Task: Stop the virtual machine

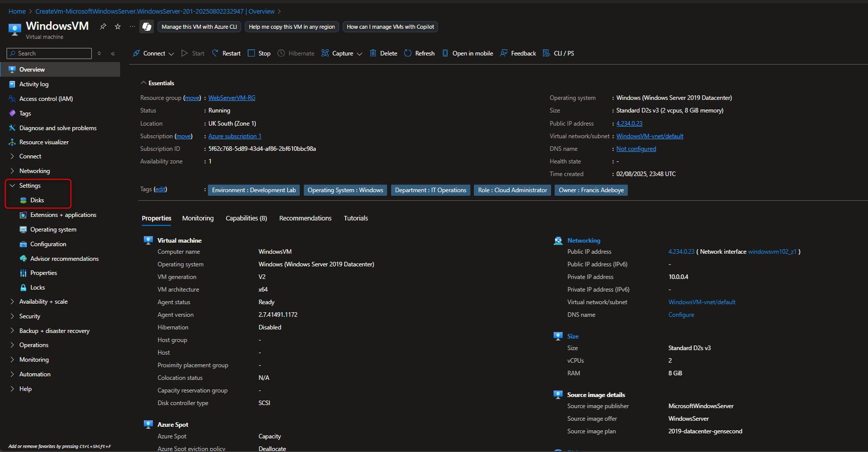Action: point(259,53)
